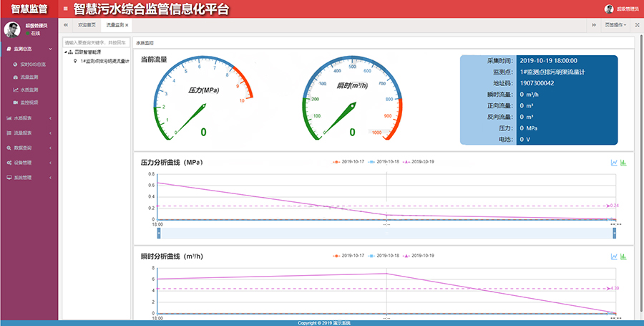Switch instantaneous chart (瞬时分析曲线) to line view icon

pyautogui.click(x=614, y=257)
